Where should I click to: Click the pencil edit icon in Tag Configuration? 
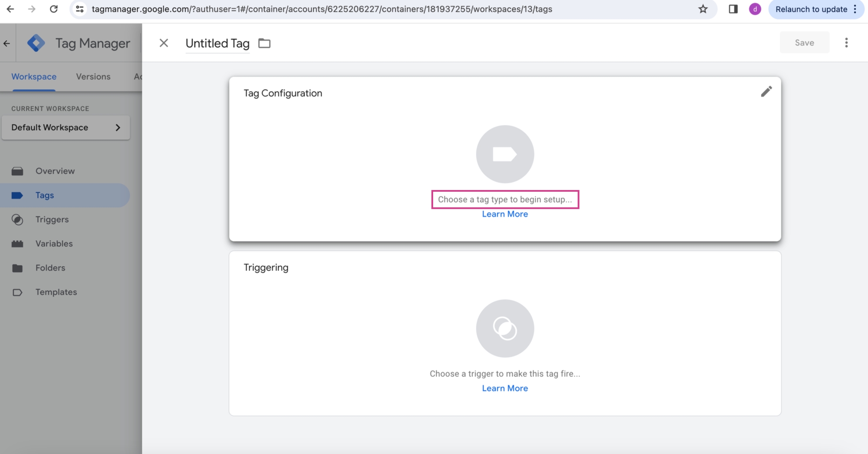coord(766,91)
